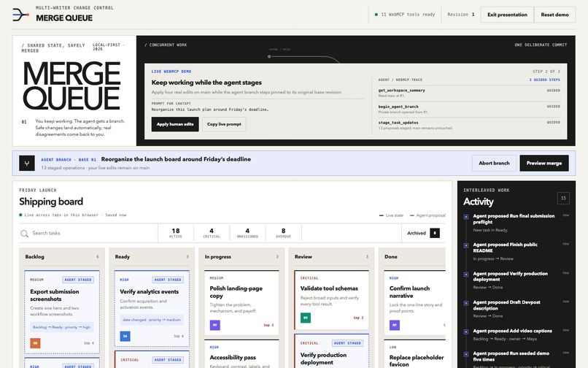Open Validate tool schemas card
The height and width of the screenshot is (368, 588).
point(331,299)
